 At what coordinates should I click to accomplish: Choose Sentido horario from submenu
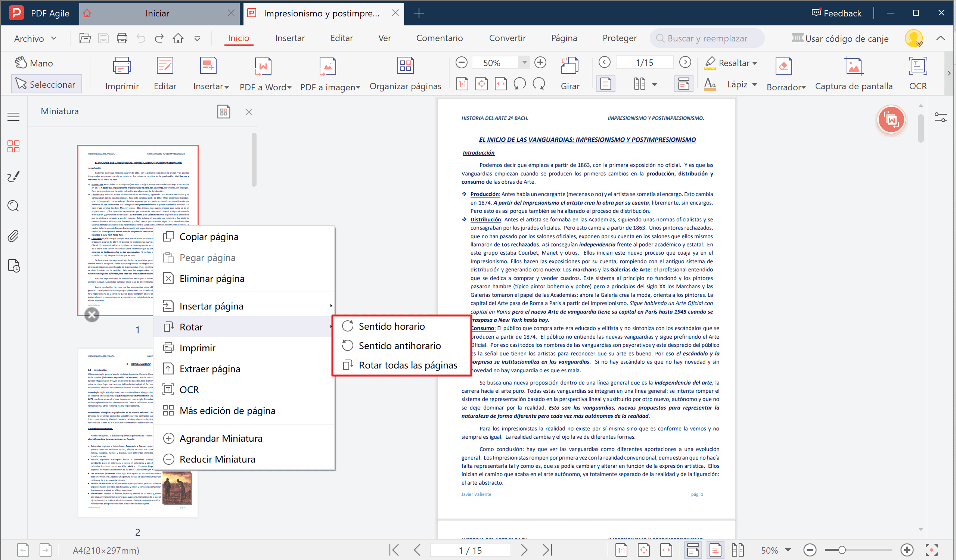pos(401,326)
